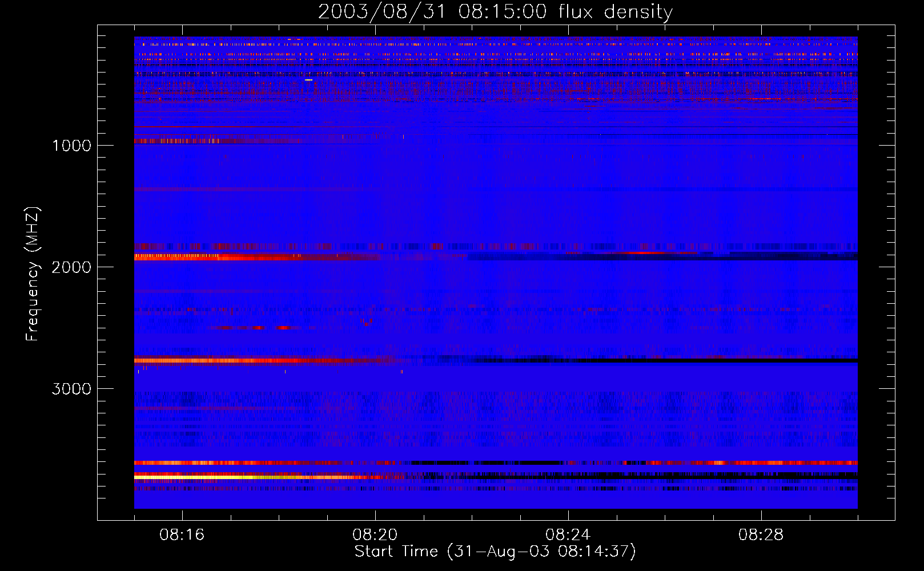924x571 pixels.
Task: Select the '2000' frequency axis label
Action: coord(71,267)
